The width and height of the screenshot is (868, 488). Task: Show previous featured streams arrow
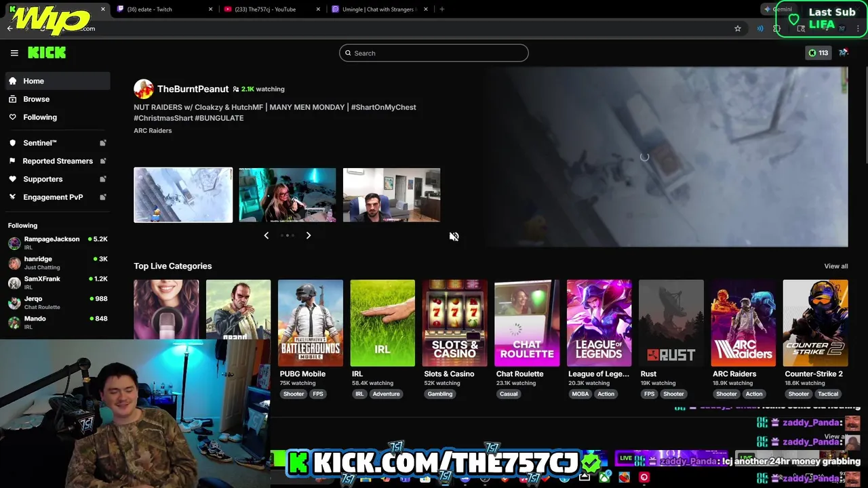click(267, 235)
